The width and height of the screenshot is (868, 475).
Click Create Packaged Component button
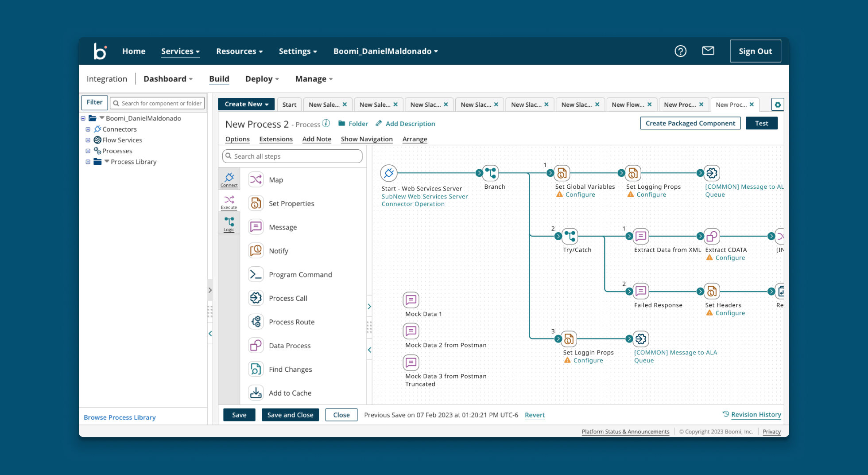tap(690, 123)
